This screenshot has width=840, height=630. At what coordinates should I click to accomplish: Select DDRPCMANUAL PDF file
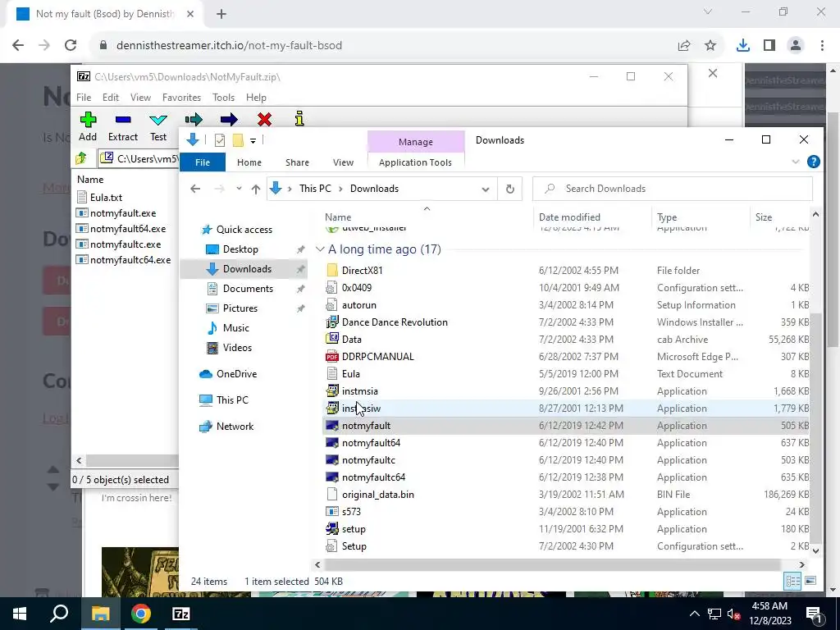(x=377, y=357)
